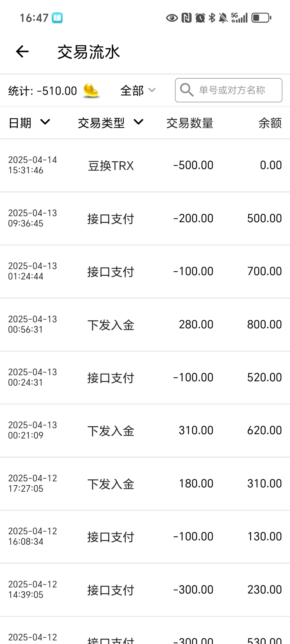
Task: Open the 全部 filter dropdown
Action: tap(137, 90)
